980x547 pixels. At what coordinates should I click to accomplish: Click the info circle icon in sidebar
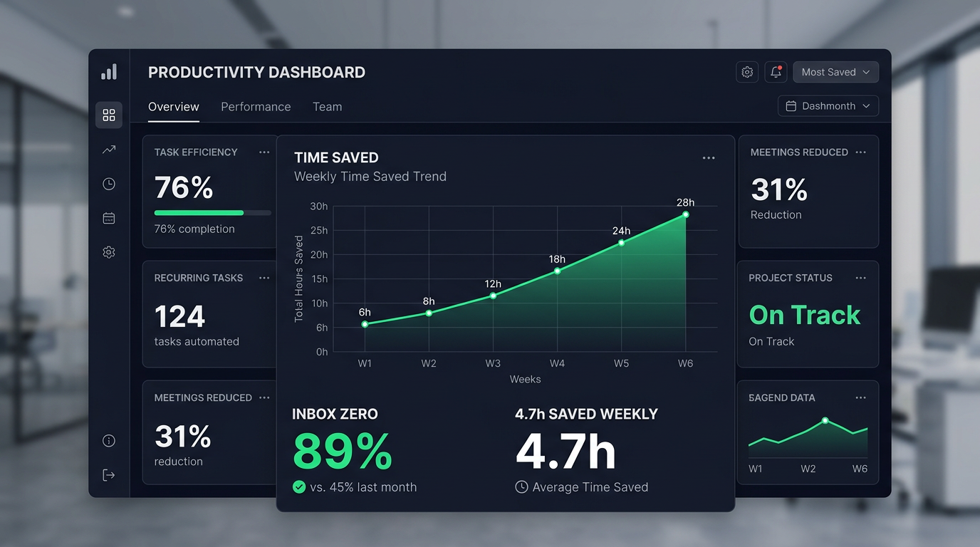[x=109, y=441]
